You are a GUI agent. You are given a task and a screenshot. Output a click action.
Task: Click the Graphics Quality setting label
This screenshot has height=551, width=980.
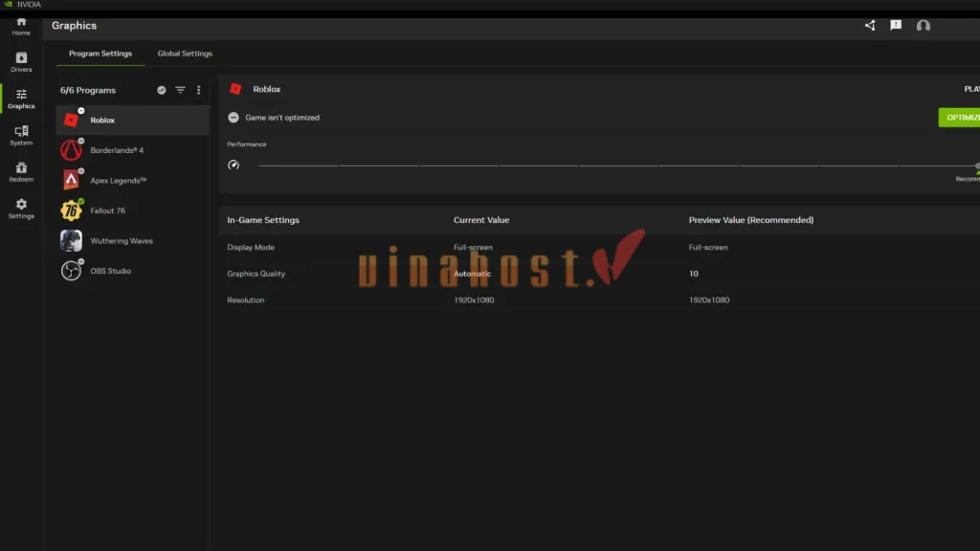[256, 274]
